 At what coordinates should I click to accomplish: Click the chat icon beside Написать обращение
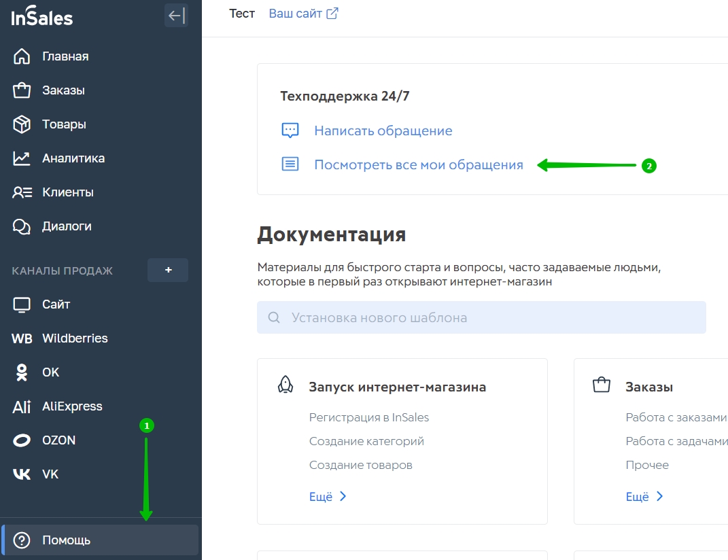(x=290, y=130)
